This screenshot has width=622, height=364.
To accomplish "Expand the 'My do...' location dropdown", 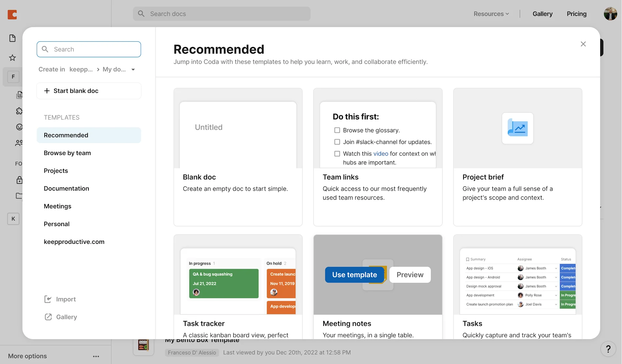I will point(133,69).
